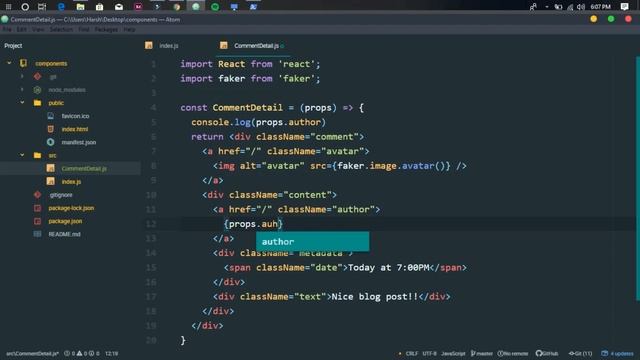Expand the node_modules folder chevron
The width and height of the screenshot is (640, 360).
coord(22,89)
